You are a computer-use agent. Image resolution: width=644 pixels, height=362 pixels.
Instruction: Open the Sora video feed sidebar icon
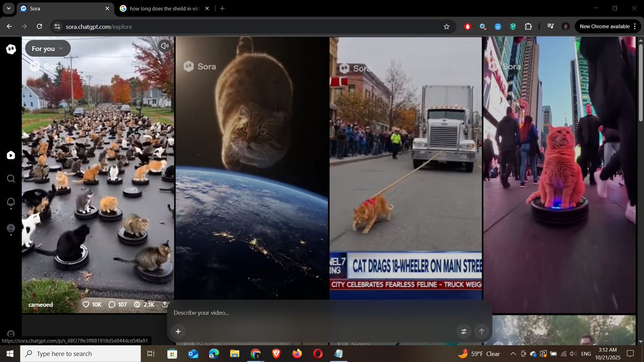[11, 155]
